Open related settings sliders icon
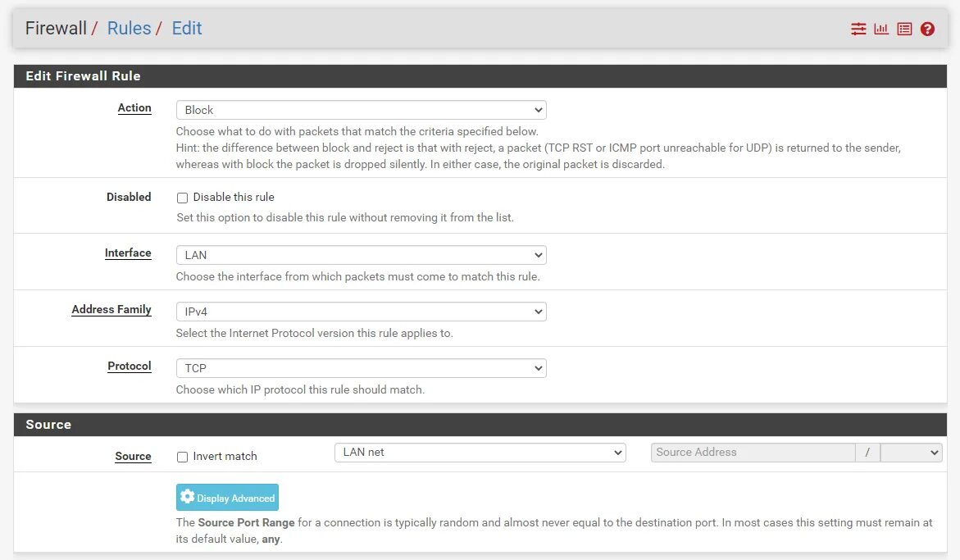 [858, 29]
